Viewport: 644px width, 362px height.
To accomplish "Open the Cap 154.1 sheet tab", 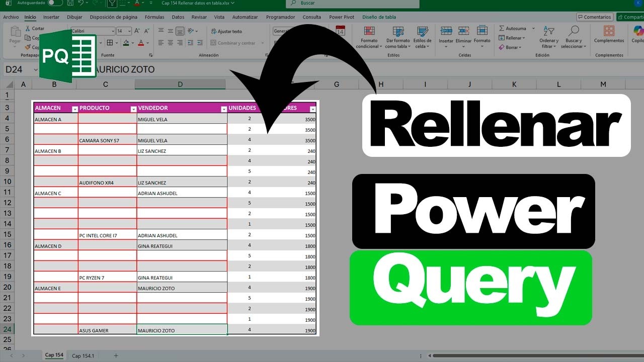I will [83, 355].
